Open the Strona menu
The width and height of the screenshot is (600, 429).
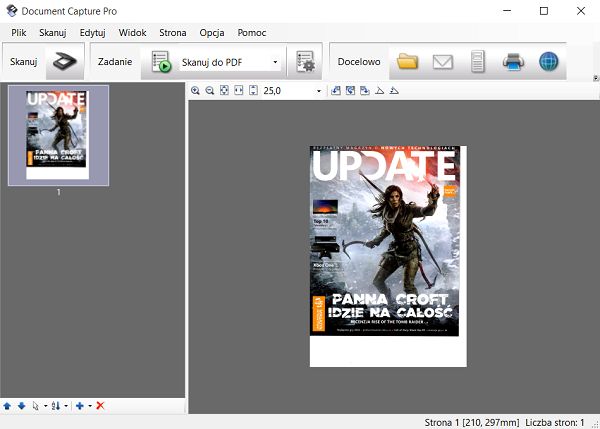pos(173,33)
